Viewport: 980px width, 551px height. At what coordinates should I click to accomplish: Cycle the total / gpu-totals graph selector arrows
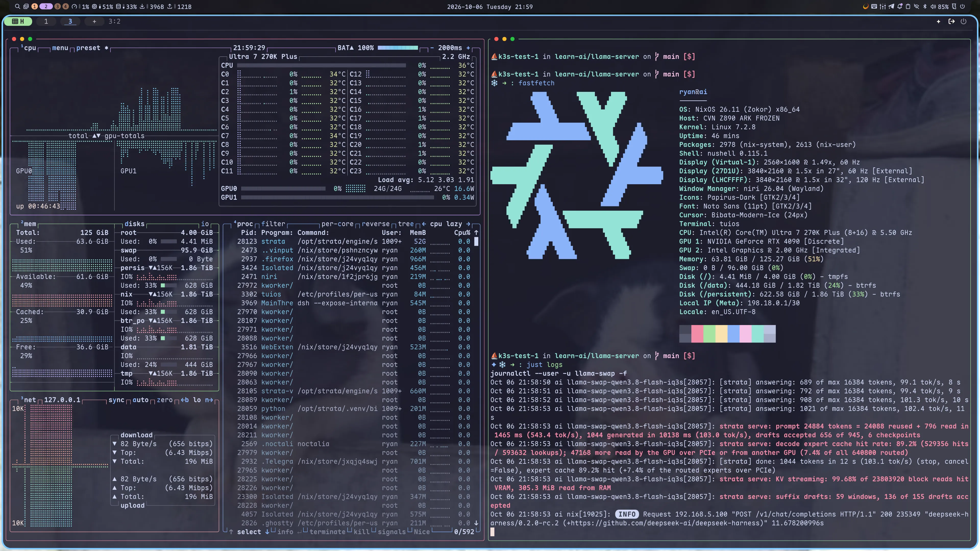96,136
